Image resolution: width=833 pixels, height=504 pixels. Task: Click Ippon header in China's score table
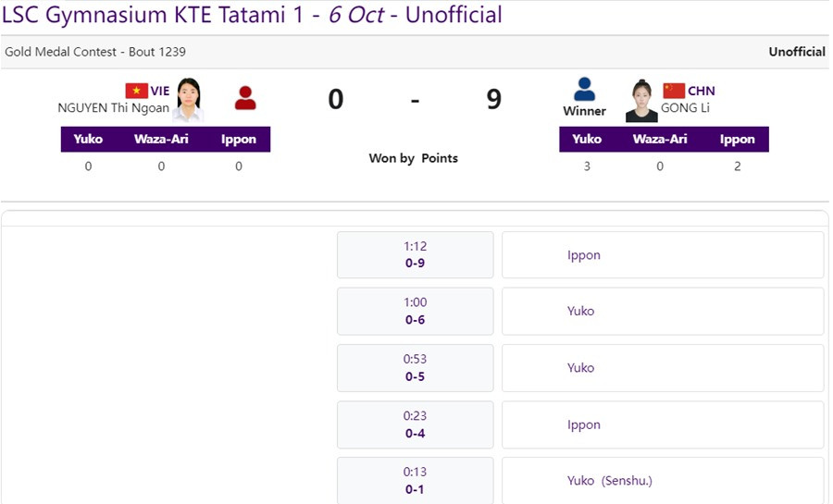tap(738, 140)
